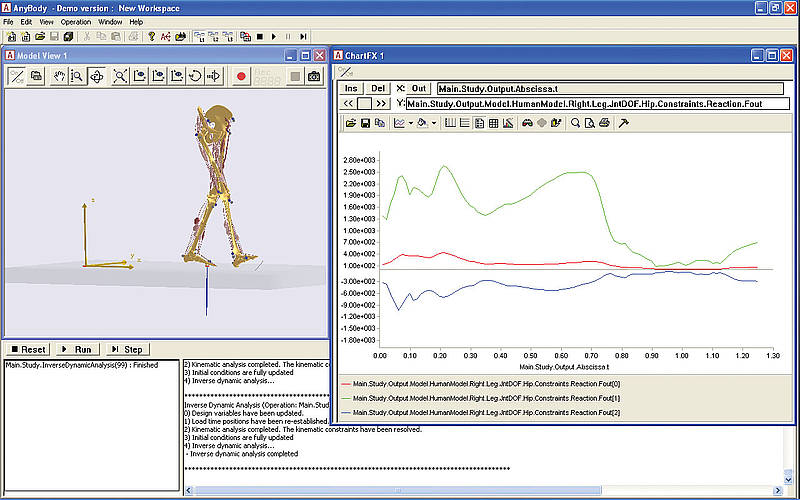Toggle the data editor grid icon
Screen dimensions: 800x500
pyautogui.click(x=493, y=123)
